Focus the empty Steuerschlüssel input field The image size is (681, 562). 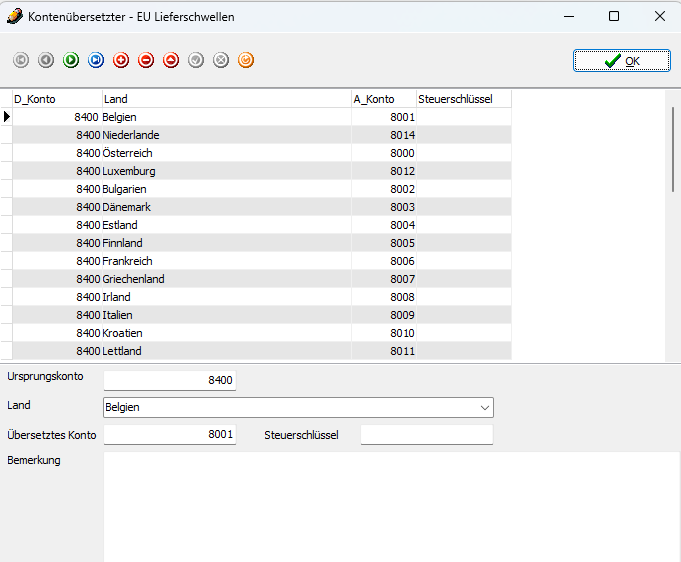click(x=426, y=435)
